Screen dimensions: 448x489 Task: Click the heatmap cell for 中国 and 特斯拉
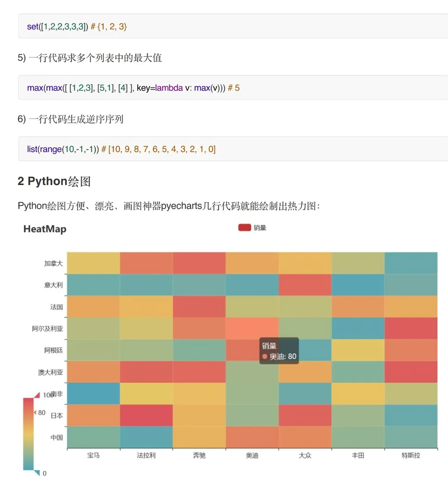pos(411,437)
